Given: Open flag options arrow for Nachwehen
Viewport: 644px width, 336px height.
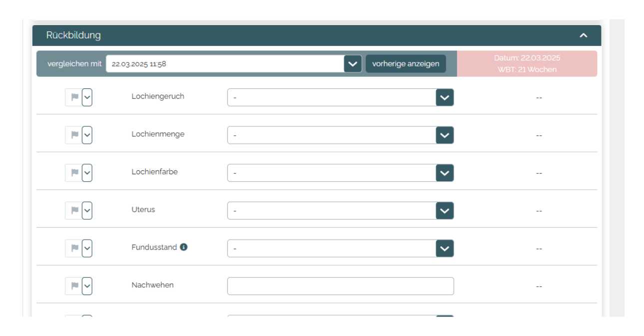Looking at the screenshot, I should pos(87,286).
